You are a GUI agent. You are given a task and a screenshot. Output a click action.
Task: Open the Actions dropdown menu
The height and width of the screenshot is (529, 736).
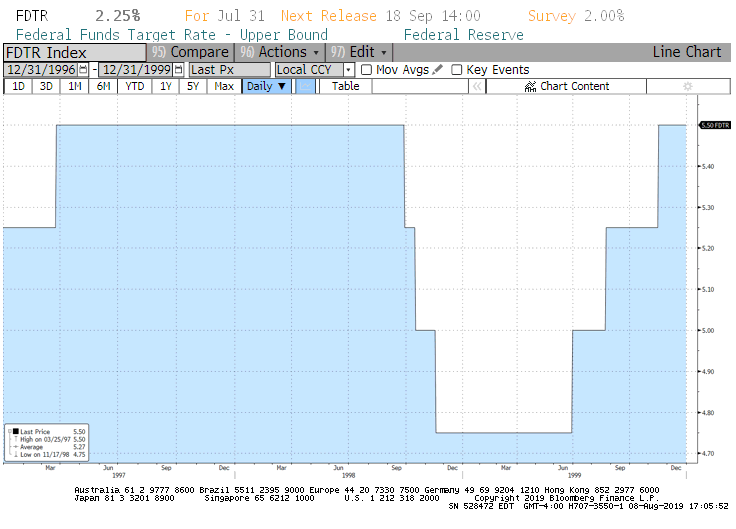[x=289, y=52]
